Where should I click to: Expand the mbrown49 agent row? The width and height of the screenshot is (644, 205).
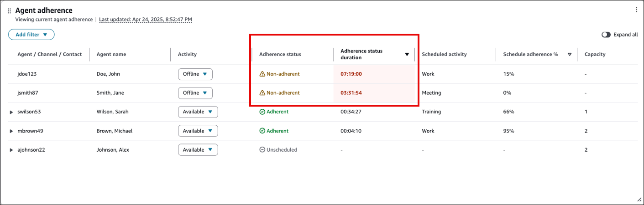pyautogui.click(x=11, y=131)
